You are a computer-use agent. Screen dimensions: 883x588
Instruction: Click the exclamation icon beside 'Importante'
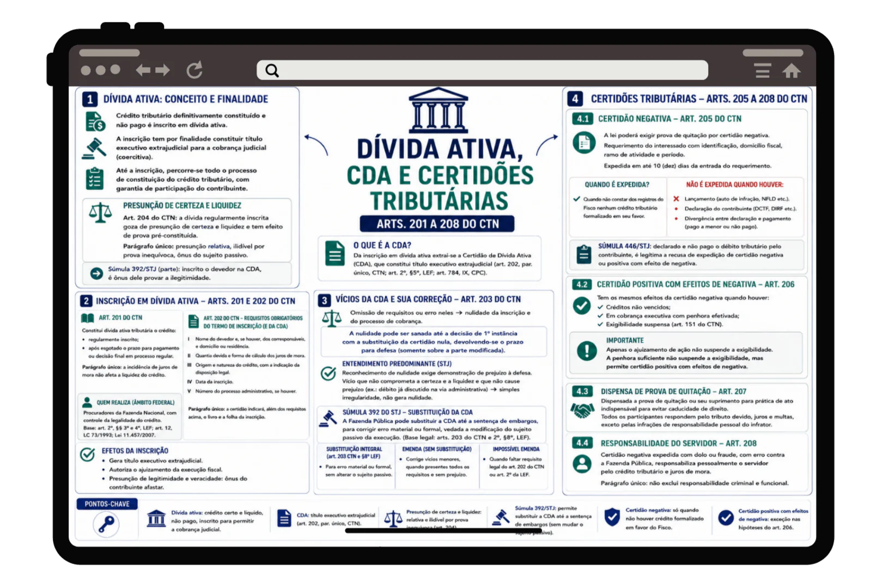[587, 350]
